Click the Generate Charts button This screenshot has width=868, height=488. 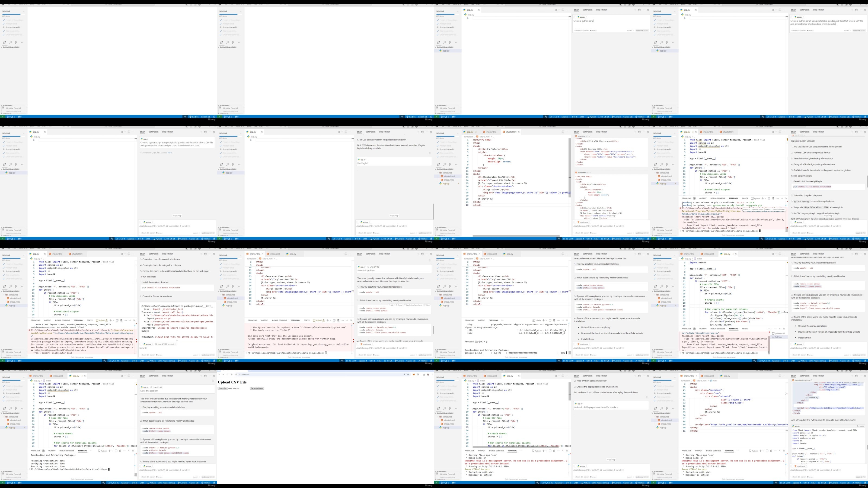pyautogui.click(x=257, y=388)
